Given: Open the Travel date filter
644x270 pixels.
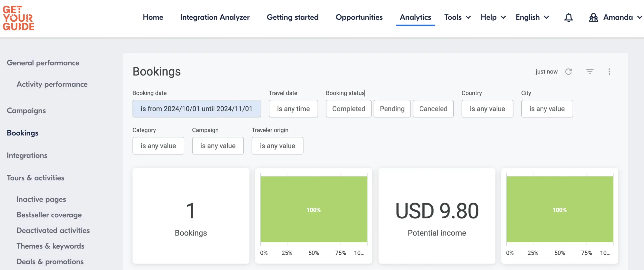Looking at the screenshot, I should tap(293, 109).
